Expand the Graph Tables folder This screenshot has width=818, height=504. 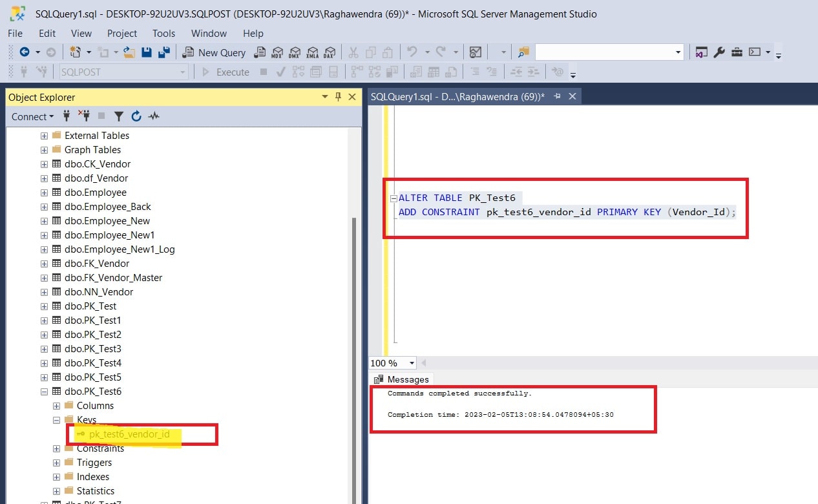(44, 150)
